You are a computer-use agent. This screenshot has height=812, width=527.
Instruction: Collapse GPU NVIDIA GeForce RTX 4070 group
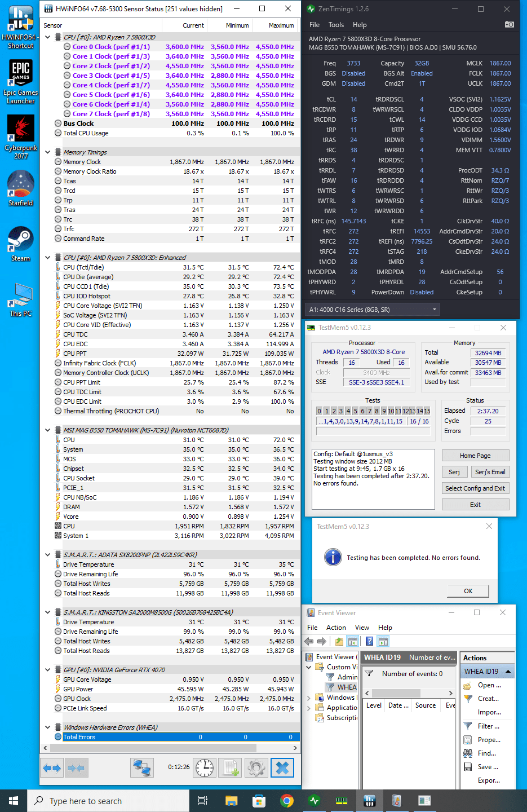48,670
